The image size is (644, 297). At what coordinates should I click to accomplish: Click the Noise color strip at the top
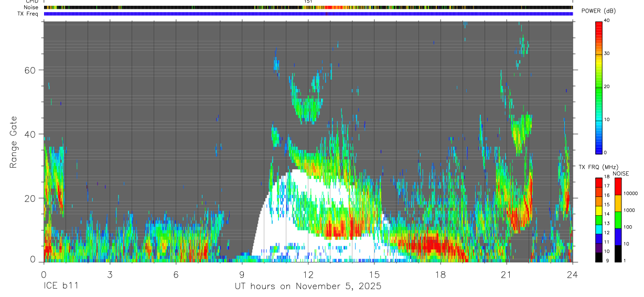[x=308, y=7]
